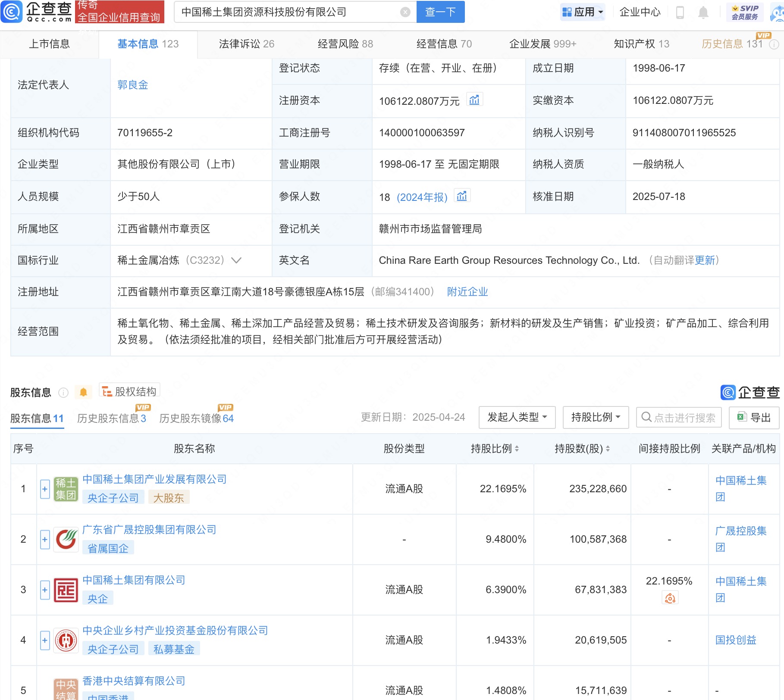View insured headcount trend chart icon

462,196
